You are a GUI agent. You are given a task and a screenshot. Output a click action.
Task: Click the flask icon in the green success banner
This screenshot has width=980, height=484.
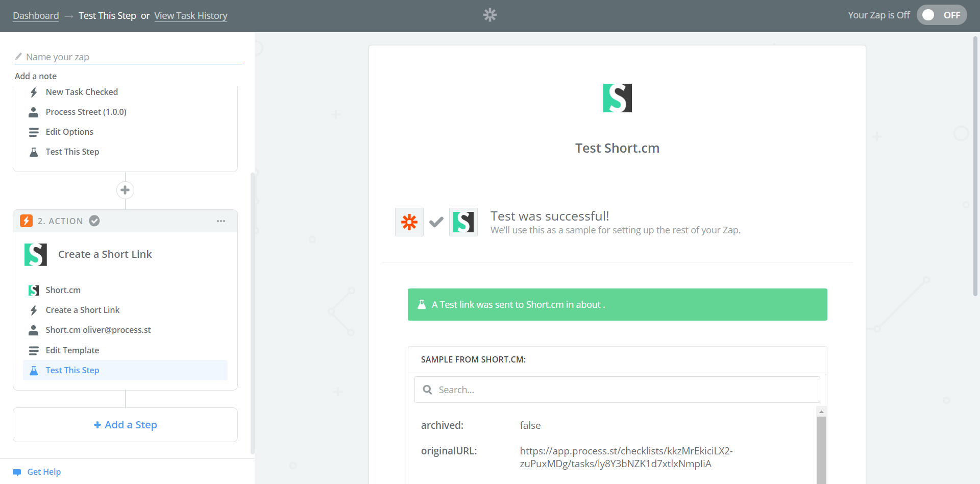click(421, 304)
